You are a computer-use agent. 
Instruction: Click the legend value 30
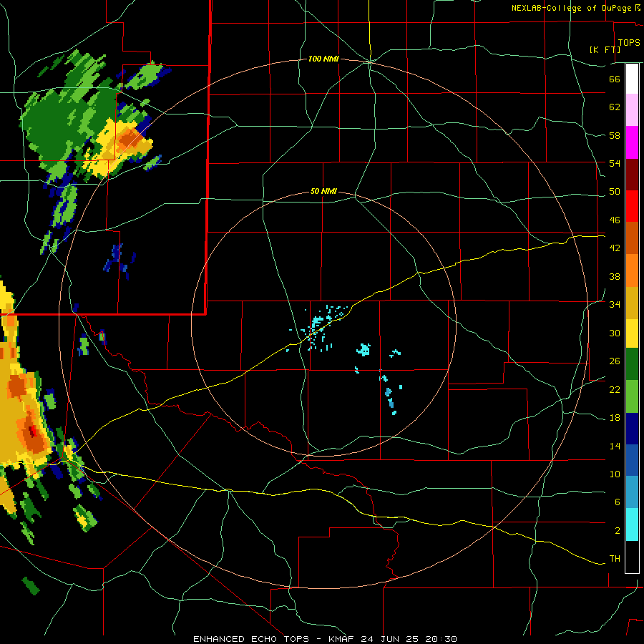(615, 333)
